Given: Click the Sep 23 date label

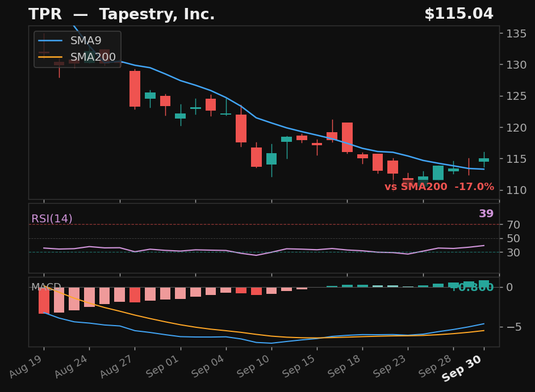Looking at the screenshot, I should click(x=389, y=366).
